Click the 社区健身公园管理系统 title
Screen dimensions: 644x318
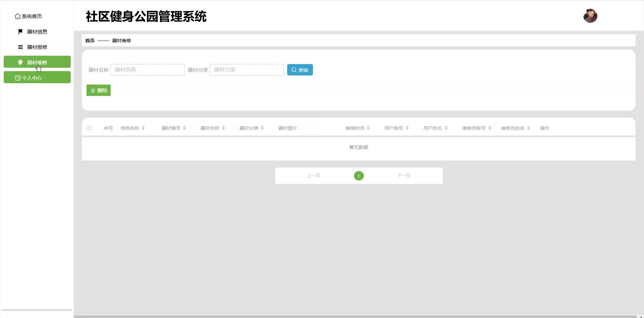click(x=146, y=16)
